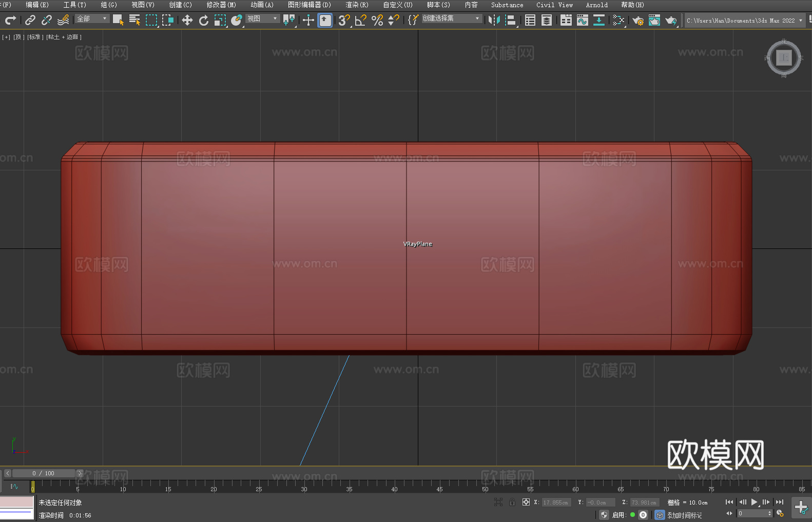Viewport: 812px width, 522px height.
Task: Click the Render Production teapot icon
Action: 671,20
